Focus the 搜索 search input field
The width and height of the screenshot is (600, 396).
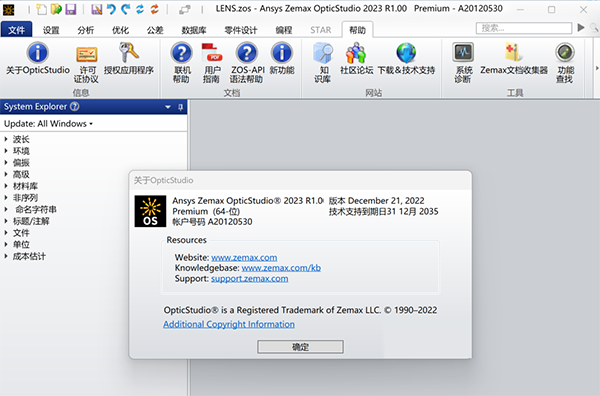click(x=524, y=28)
